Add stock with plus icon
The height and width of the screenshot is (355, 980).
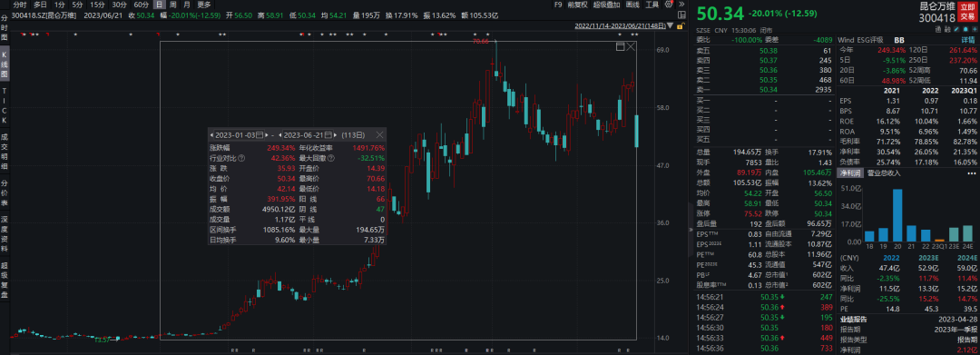(x=975, y=29)
